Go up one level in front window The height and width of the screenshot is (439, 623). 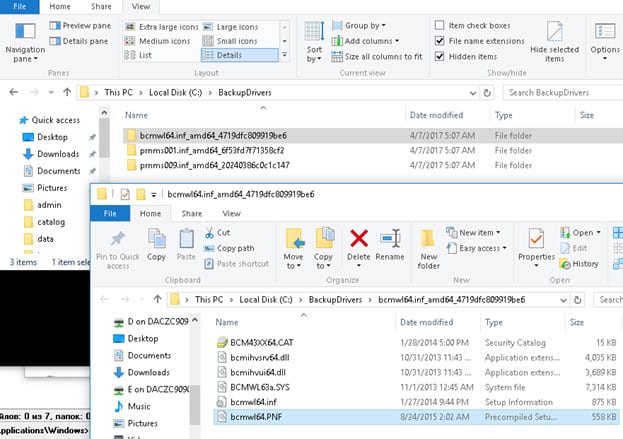click(x=157, y=299)
